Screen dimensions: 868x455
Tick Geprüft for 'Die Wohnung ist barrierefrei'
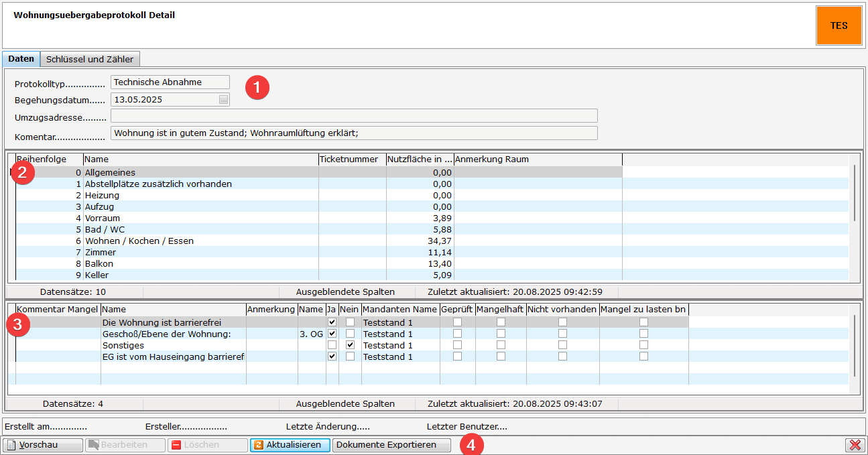tap(457, 322)
